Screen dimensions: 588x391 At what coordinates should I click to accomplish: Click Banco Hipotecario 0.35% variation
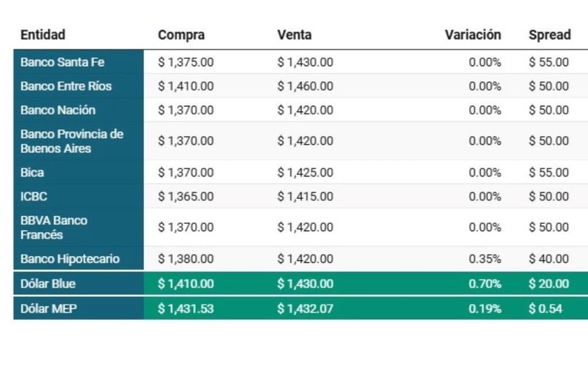485,258
